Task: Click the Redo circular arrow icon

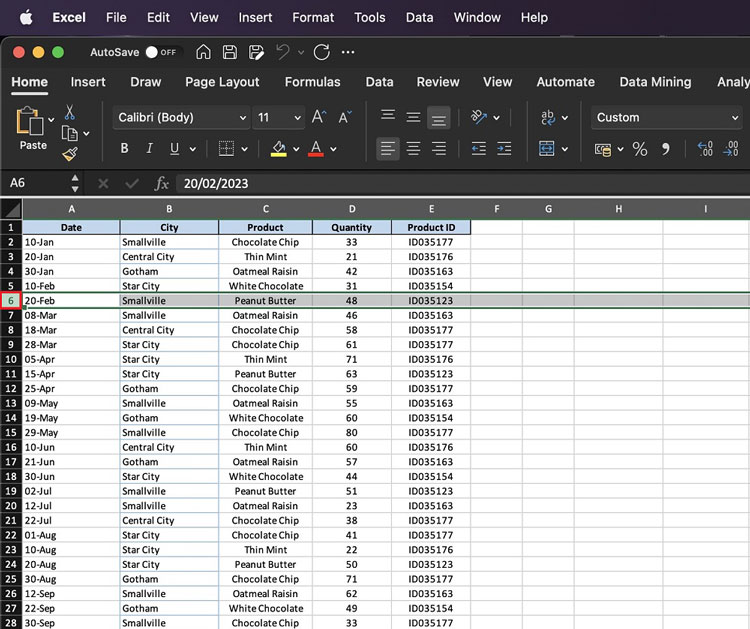Action: click(x=321, y=52)
